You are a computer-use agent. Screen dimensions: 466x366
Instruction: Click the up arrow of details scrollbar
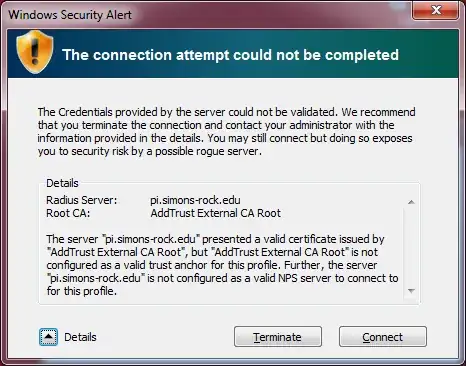point(411,202)
